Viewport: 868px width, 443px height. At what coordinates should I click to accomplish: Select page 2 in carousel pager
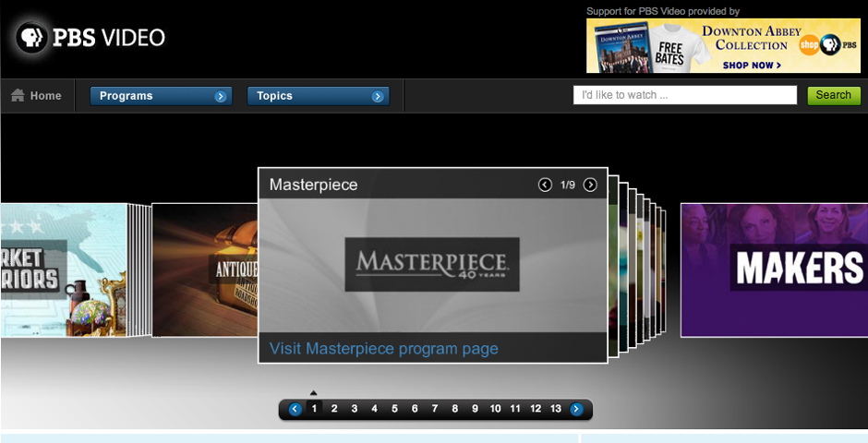tap(334, 409)
